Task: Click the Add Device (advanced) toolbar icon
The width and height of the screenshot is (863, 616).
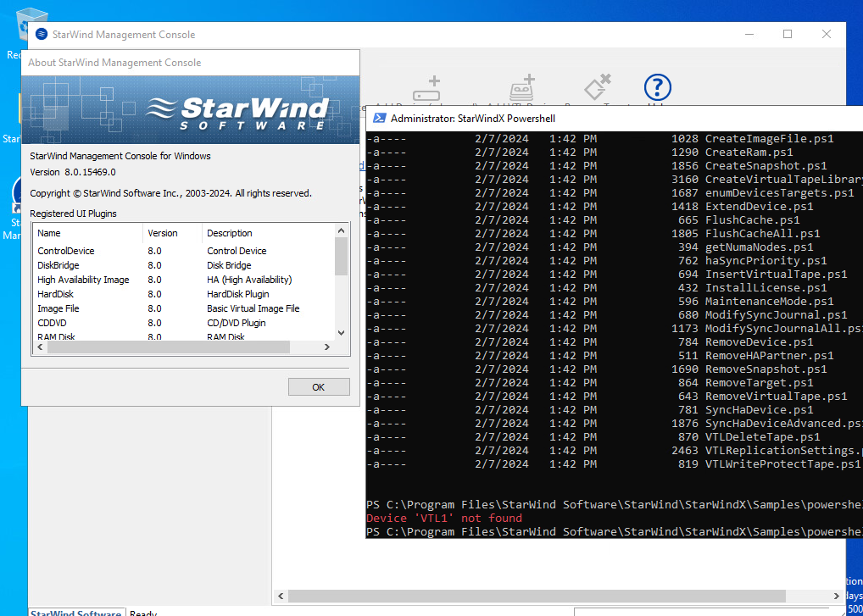Action: coord(427,89)
